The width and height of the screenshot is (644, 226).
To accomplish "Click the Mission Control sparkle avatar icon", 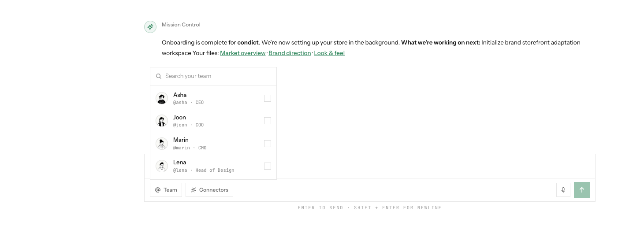I will [150, 27].
